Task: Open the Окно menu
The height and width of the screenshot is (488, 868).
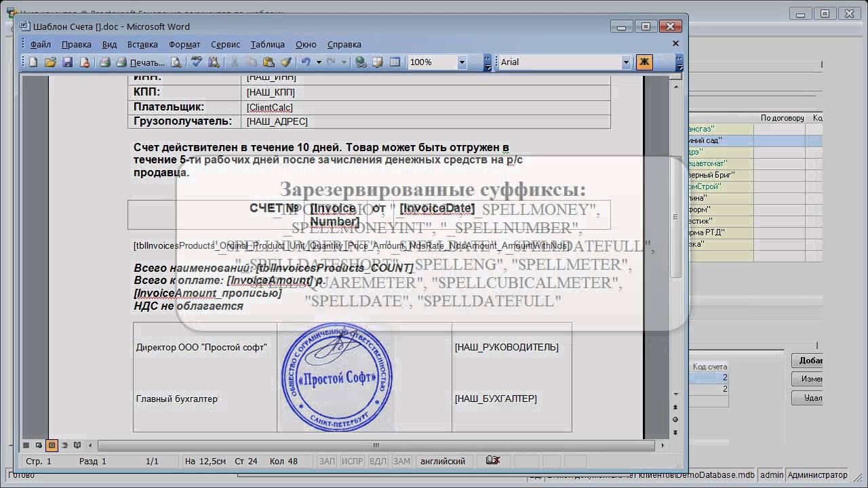Action: (306, 44)
